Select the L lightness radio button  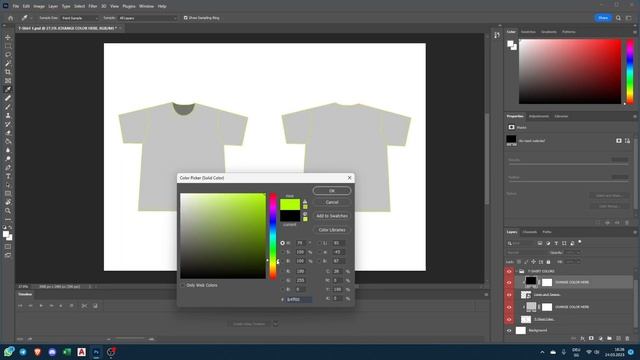319,243
